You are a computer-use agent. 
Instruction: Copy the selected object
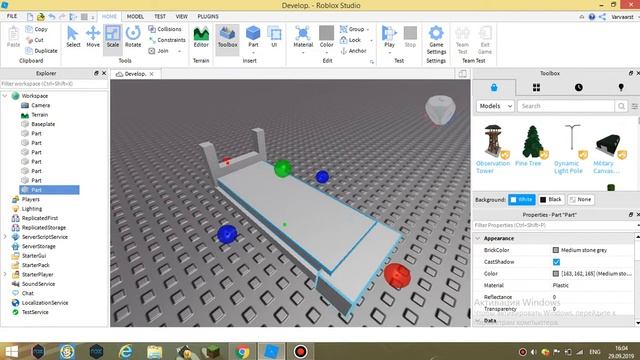pyautogui.click(x=37, y=29)
